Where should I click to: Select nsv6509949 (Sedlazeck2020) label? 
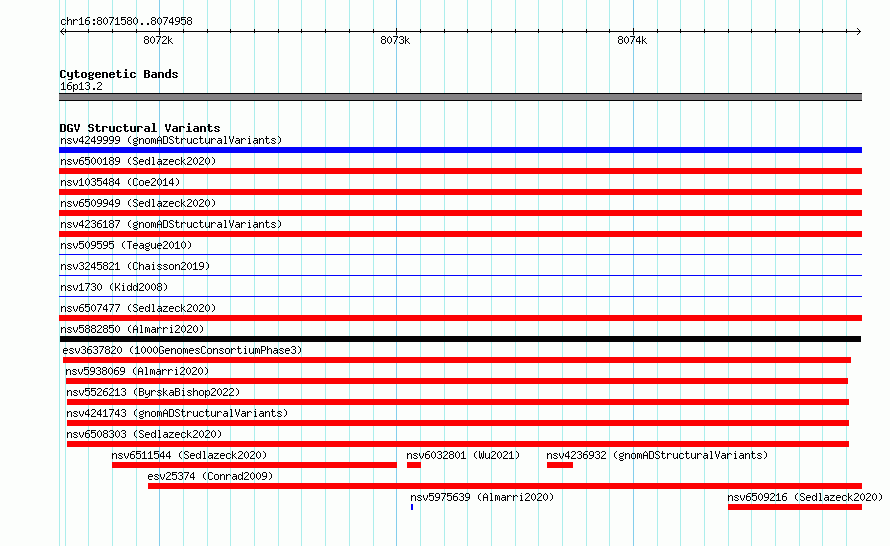coord(138,203)
